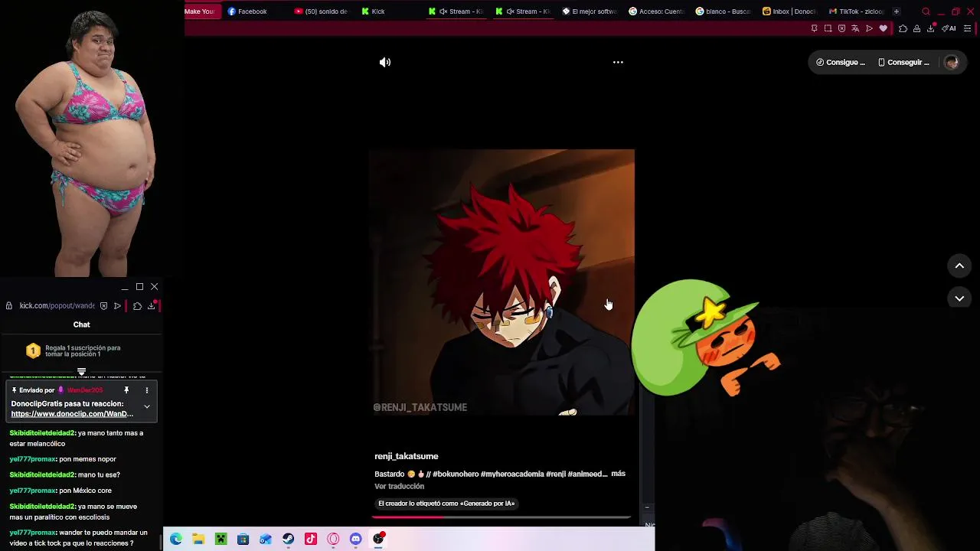Click the gift subscription rank badge
The image size is (980, 551).
tap(33, 350)
